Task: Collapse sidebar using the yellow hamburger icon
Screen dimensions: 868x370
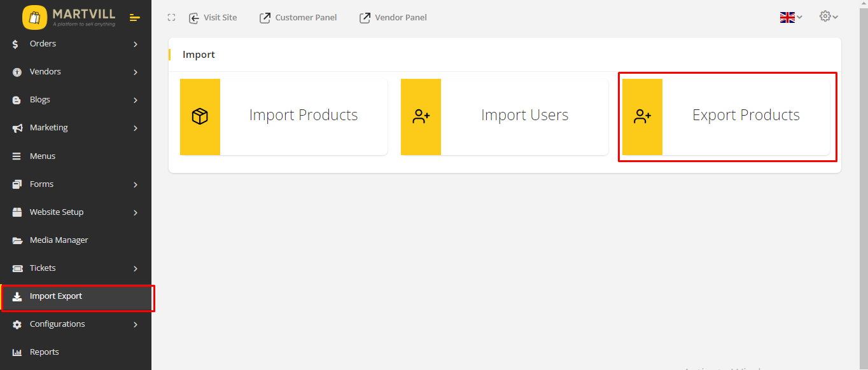Action: click(x=134, y=18)
